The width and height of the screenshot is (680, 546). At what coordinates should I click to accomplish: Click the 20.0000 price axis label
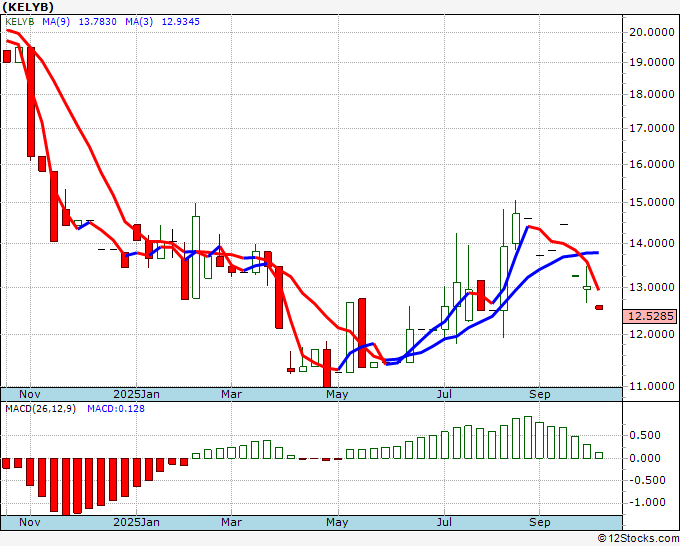click(651, 32)
